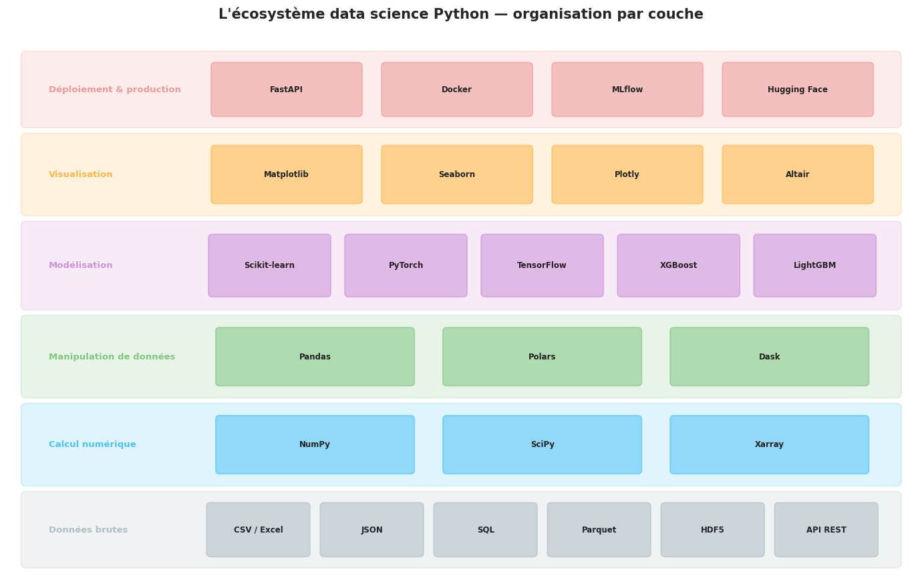
Task: Click the CSV / Excel box
Action: tap(258, 530)
